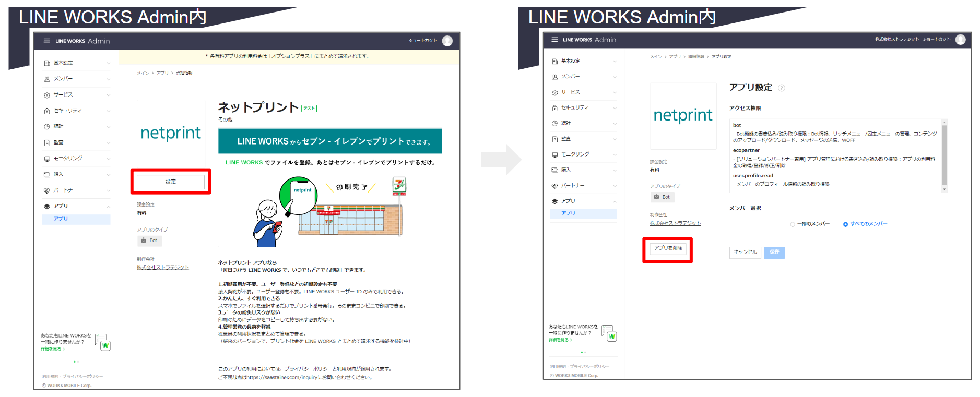The image size is (980, 397).
Task: Click サービス gear icon in left window
Action: (47, 95)
